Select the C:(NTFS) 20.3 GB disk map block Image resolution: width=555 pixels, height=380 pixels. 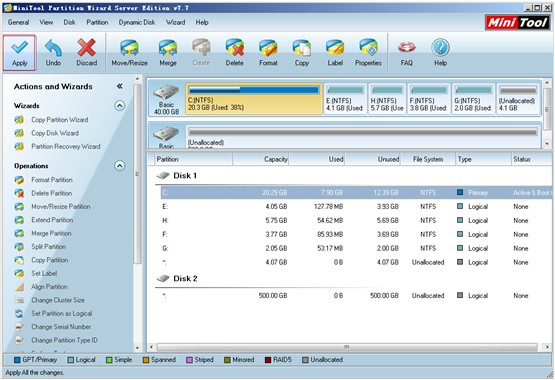click(254, 99)
